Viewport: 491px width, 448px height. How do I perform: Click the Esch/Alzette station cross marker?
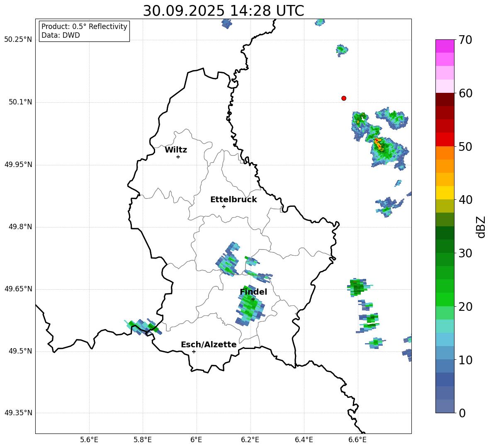click(194, 351)
